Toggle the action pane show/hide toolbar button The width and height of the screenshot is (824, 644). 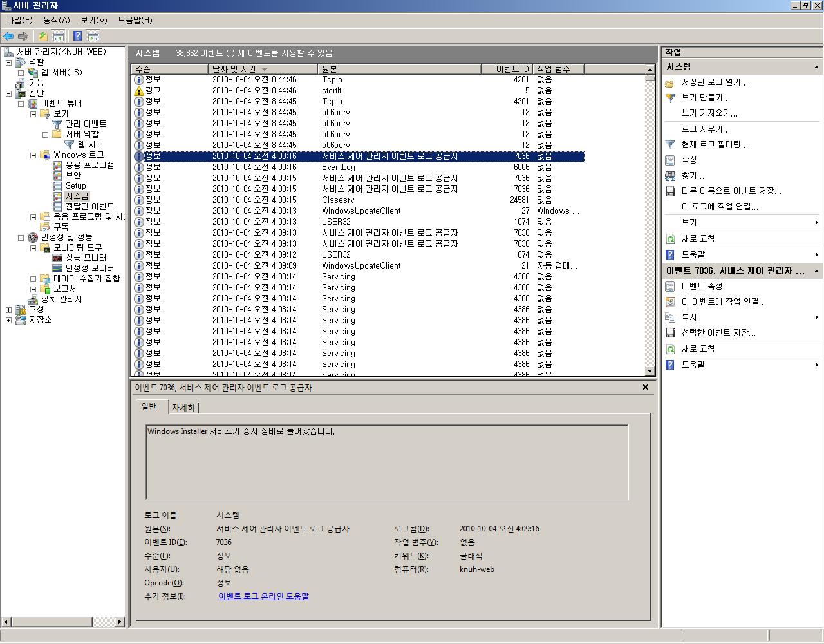pos(93,37)
